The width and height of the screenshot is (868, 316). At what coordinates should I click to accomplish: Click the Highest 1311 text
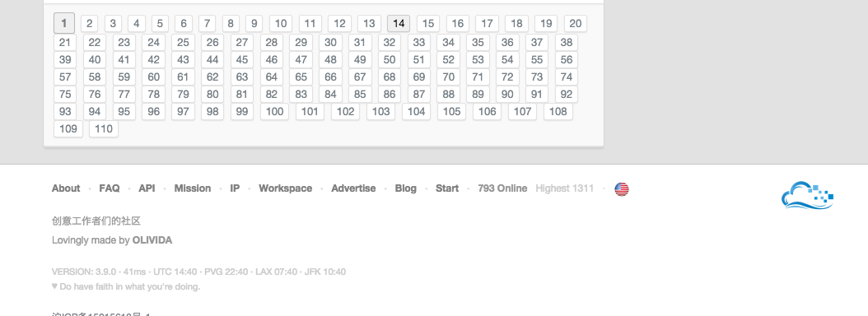(565, 188)
